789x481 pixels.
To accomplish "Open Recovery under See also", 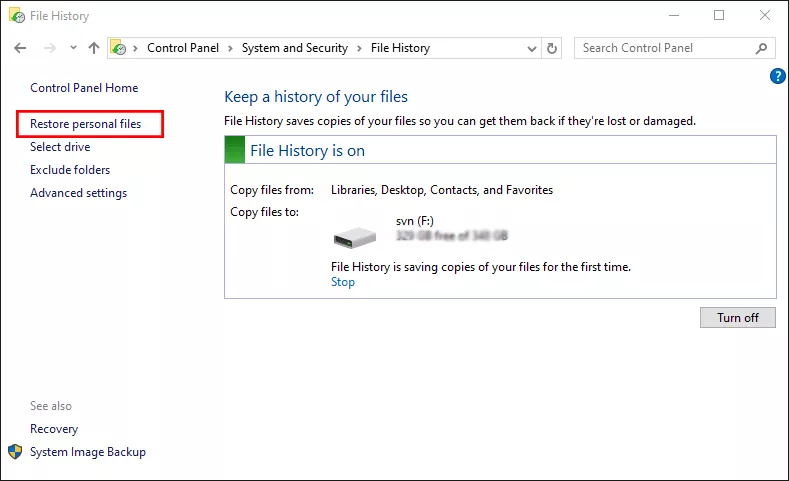I will pos(54,429).
